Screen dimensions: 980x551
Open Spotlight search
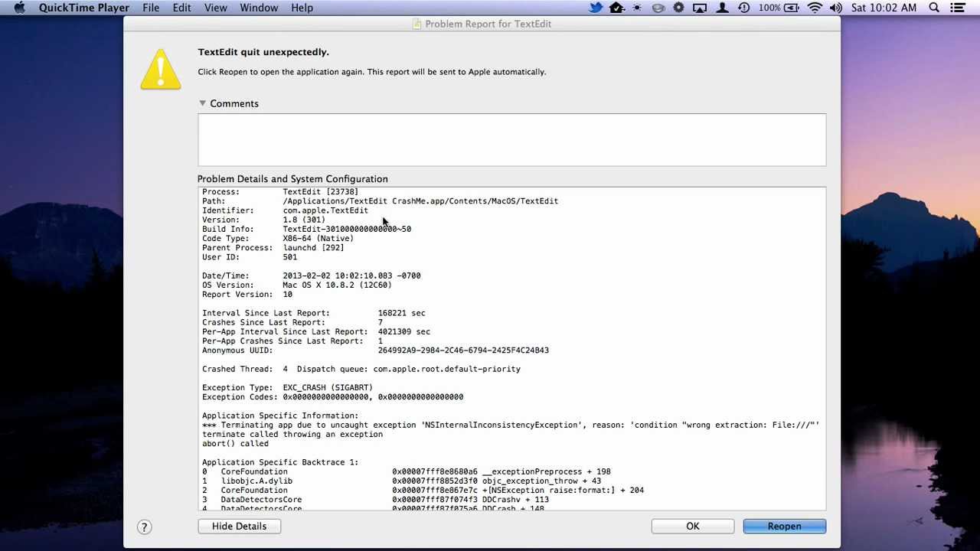pos(934,8)
